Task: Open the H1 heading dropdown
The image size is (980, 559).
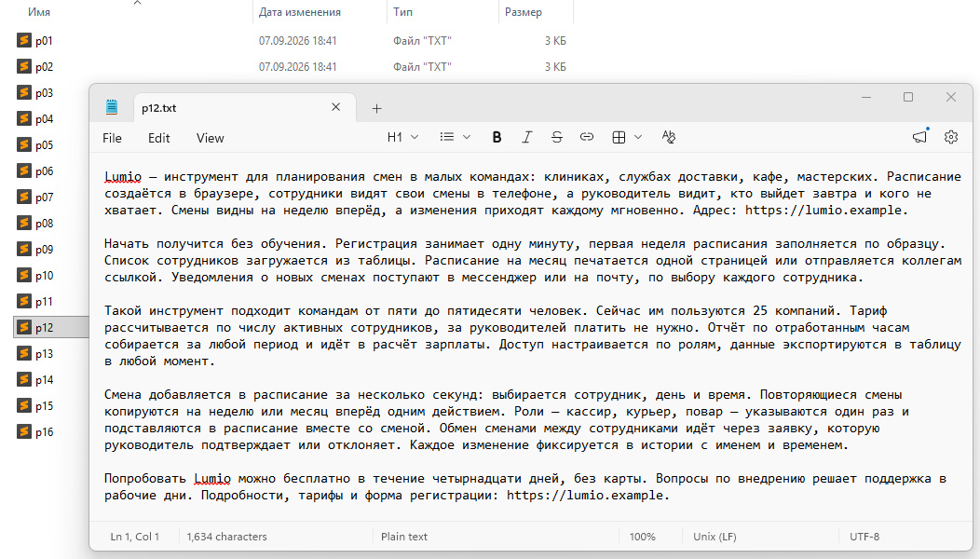Action: tap(403, 138)
